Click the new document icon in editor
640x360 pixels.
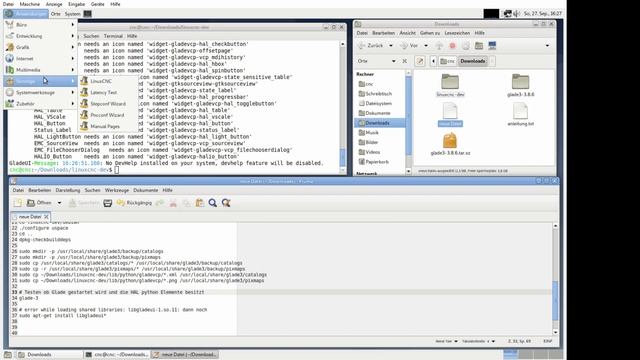[x=18, y=203]
